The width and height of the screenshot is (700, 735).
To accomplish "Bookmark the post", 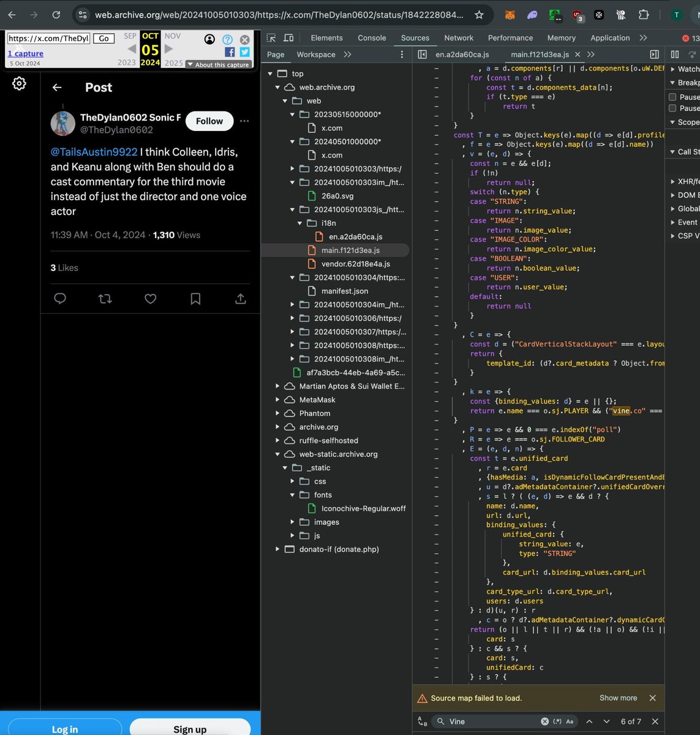I will [195, 298].
